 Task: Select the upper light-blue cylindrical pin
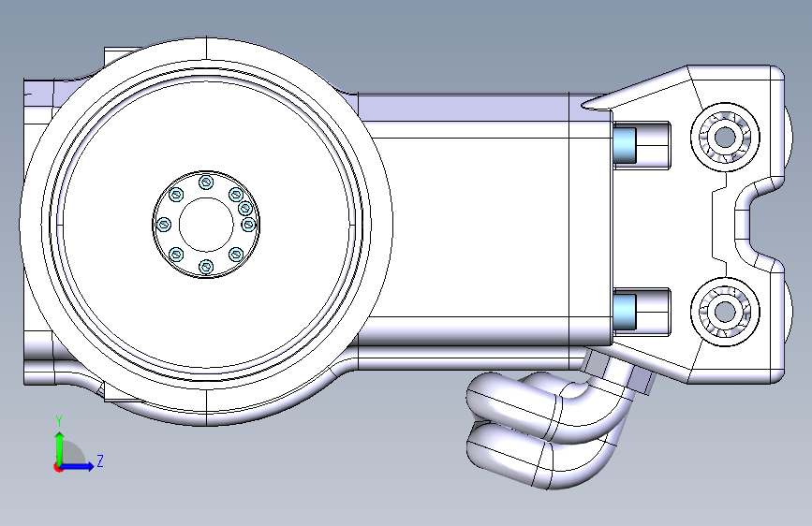(x=624, y=145)
